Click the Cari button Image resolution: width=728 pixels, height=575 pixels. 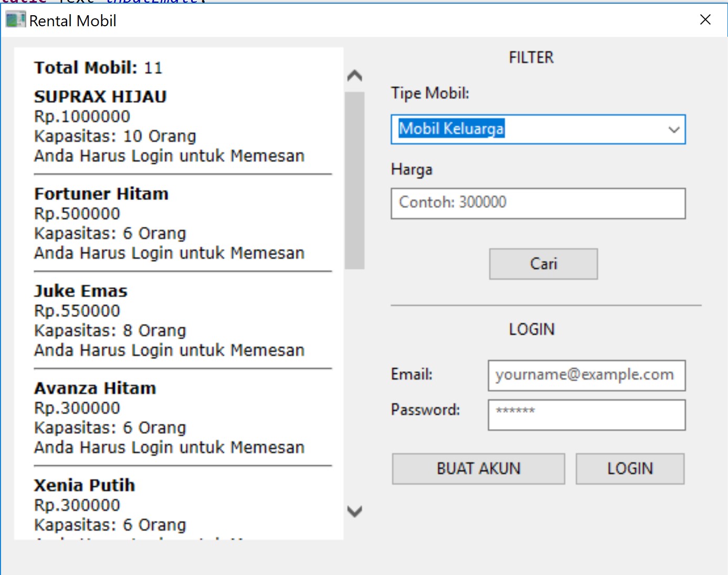tap(543, 264)
